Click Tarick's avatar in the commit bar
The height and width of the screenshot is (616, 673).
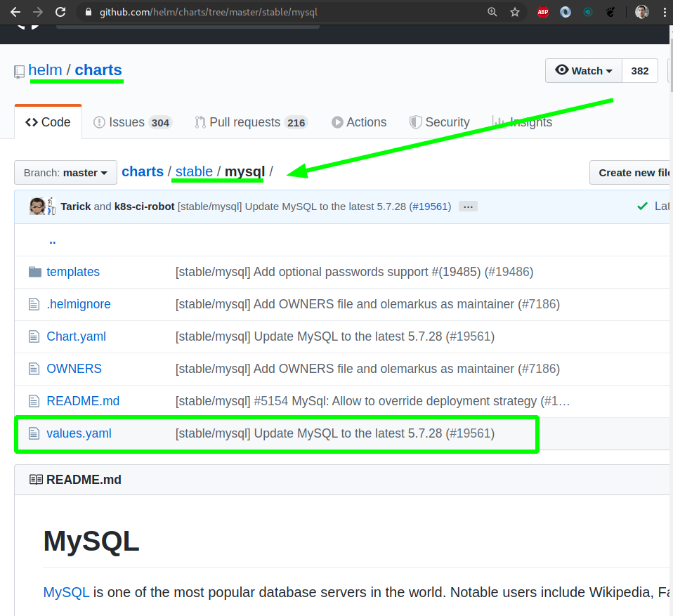tap(37, 207)
